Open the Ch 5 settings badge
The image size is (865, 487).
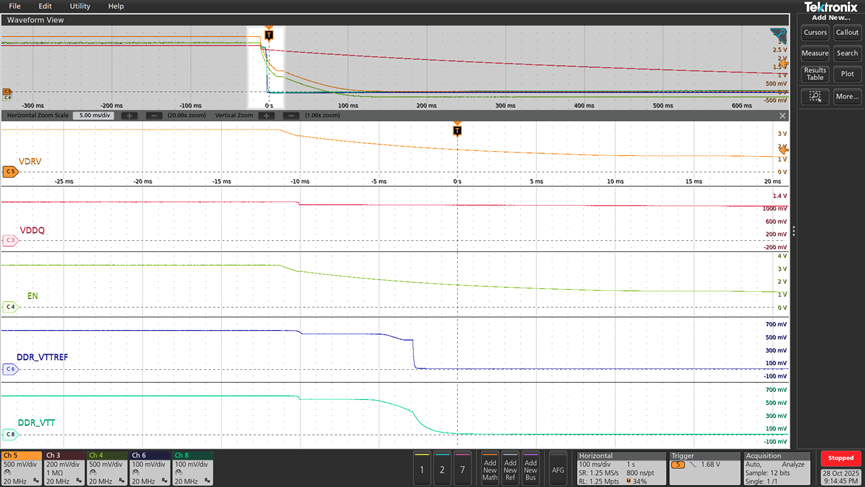20,468
